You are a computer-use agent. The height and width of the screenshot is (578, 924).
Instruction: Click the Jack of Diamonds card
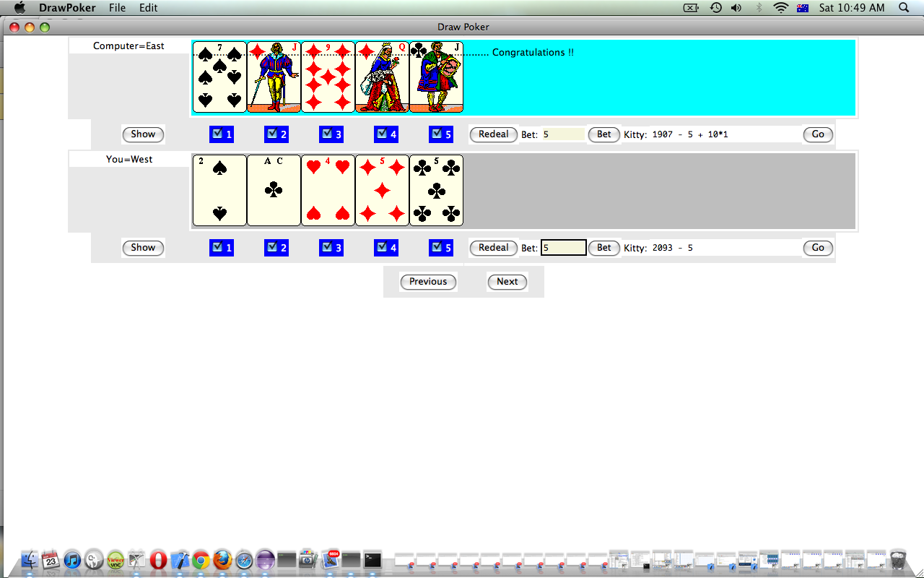274,77
